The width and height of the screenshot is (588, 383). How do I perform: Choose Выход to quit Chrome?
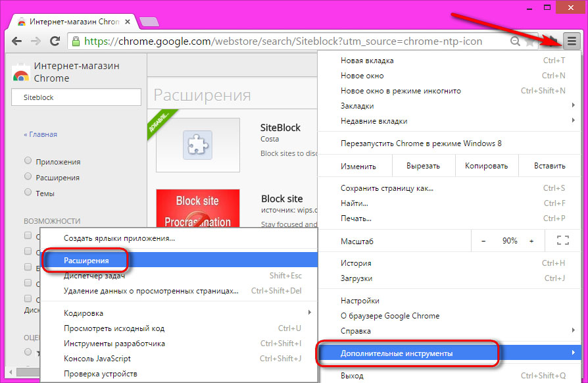point(449,376)
